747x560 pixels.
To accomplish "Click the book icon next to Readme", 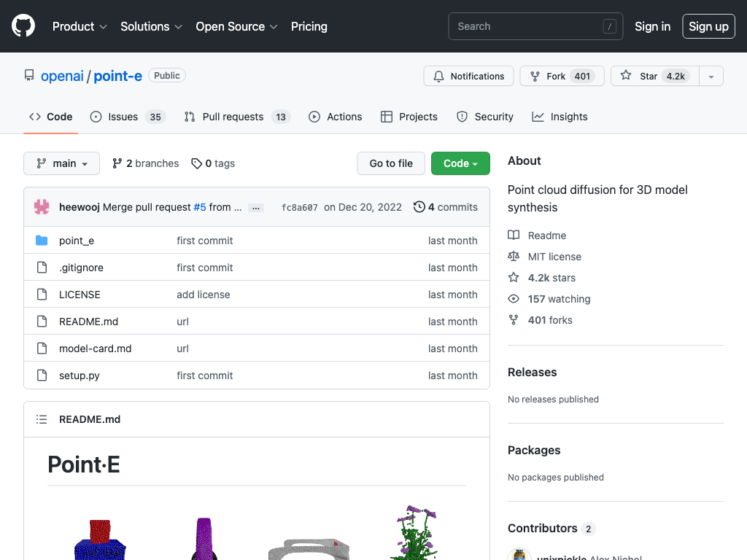I will (514, 236).
